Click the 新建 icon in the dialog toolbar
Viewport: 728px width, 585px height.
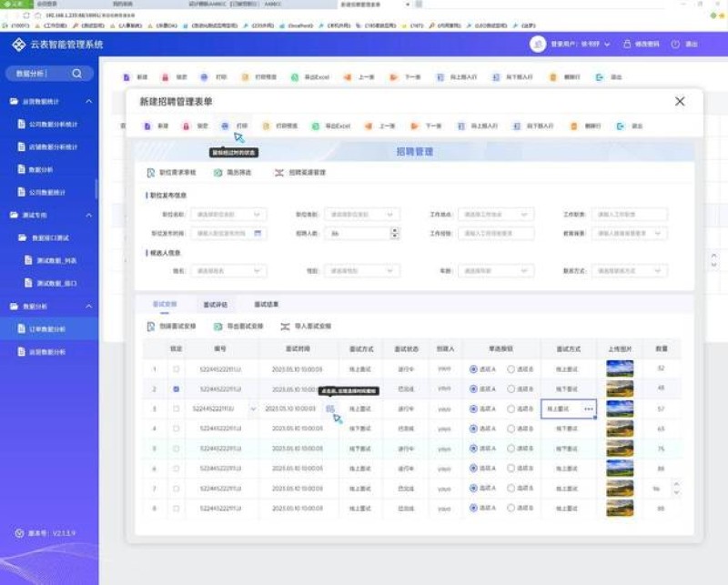pyautogui.click(x=147, y=126)
